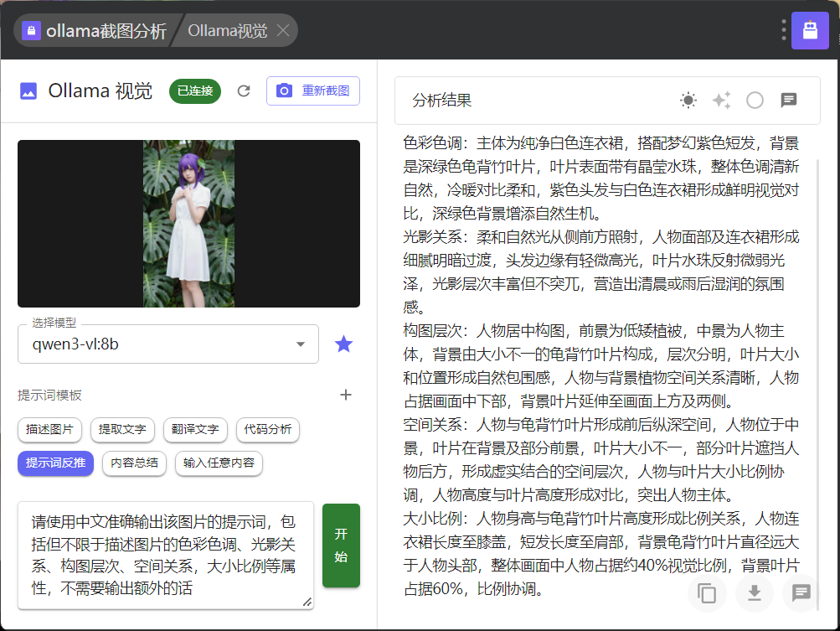Screen dimensions: 840x631
Task: Download the analysis result
Action: click(x=754, y=593)
